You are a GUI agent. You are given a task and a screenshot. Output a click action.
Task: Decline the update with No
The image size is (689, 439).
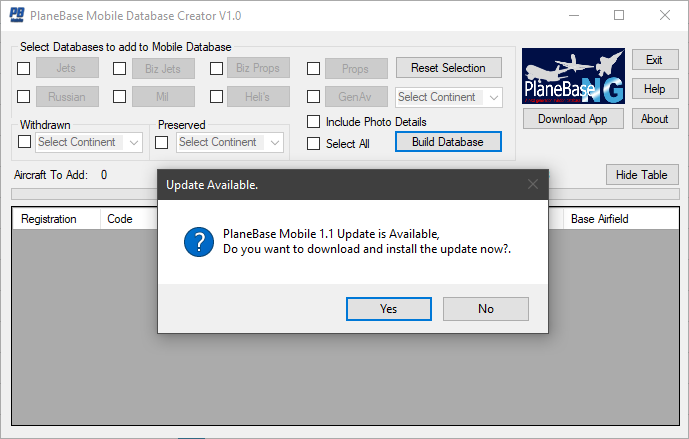click(x=485, y=309)
